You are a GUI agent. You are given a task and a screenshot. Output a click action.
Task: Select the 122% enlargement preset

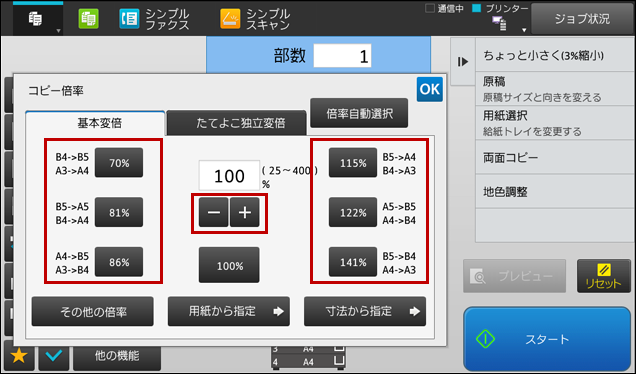coord(353,212)
